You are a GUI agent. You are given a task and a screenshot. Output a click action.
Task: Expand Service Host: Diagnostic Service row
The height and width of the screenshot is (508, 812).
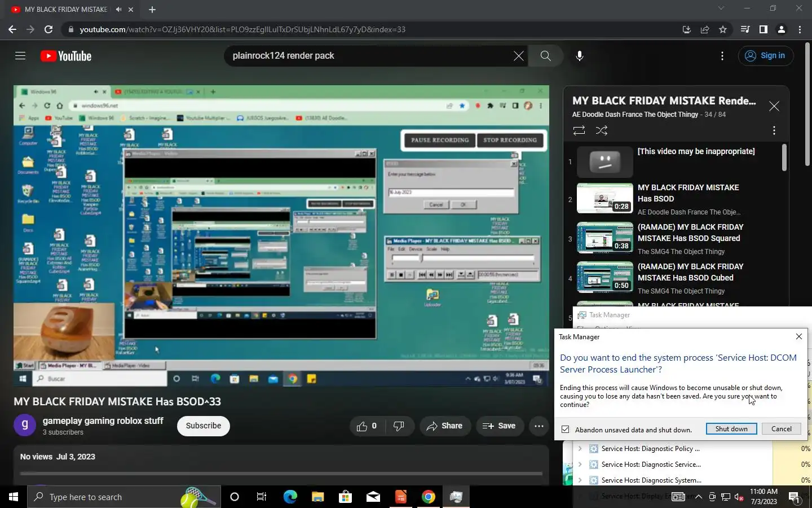click(x=580, y=465)
